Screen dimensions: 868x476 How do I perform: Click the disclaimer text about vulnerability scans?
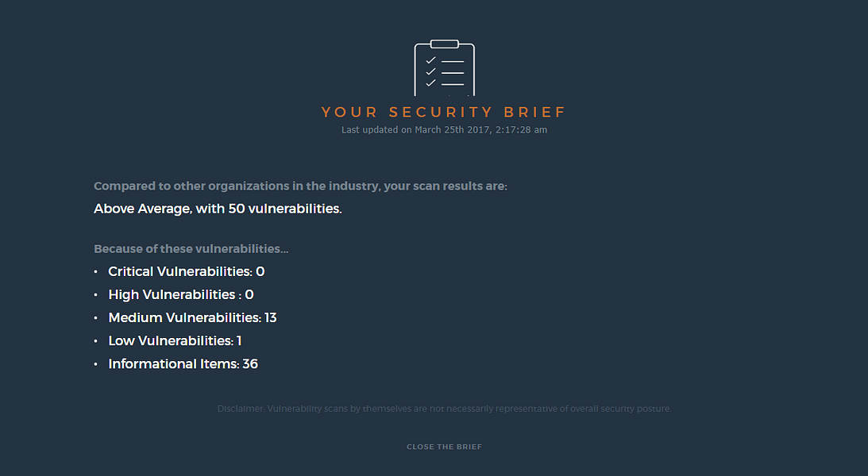(445, 409)
